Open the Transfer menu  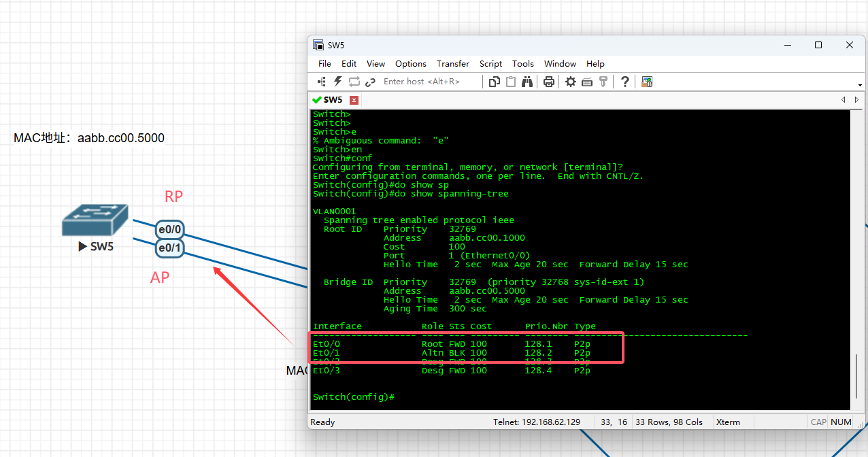click(x=453, y=63)
